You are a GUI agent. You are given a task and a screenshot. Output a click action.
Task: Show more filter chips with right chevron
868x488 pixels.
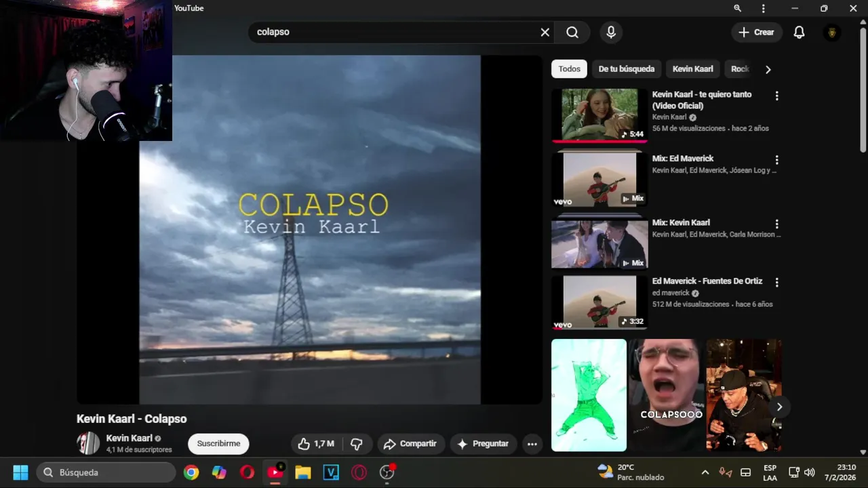tap(768, 69)
